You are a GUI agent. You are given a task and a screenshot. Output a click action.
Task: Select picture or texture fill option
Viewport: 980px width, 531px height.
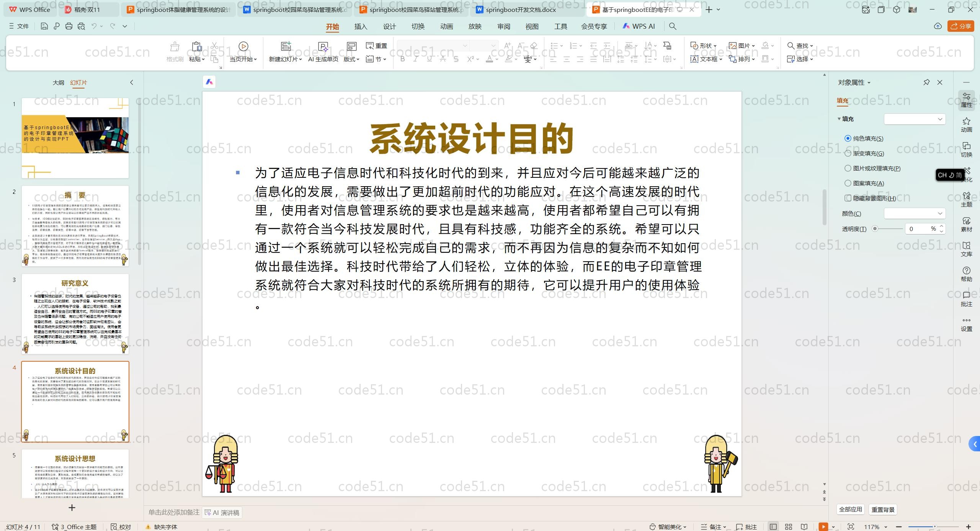(848, 168)
